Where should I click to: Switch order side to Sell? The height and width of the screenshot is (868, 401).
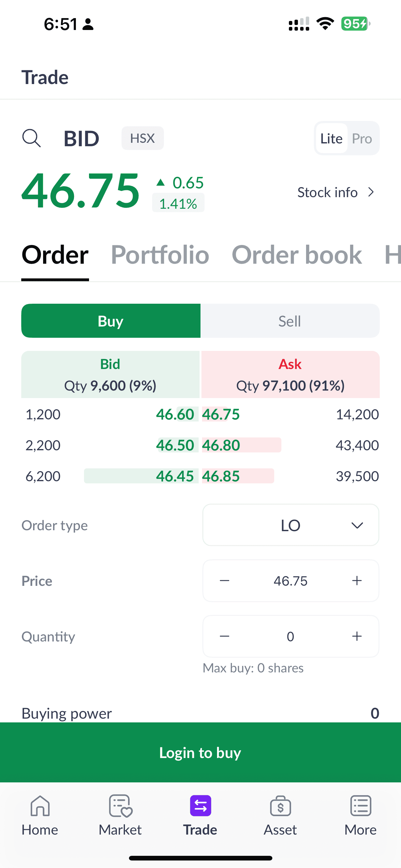290,321
